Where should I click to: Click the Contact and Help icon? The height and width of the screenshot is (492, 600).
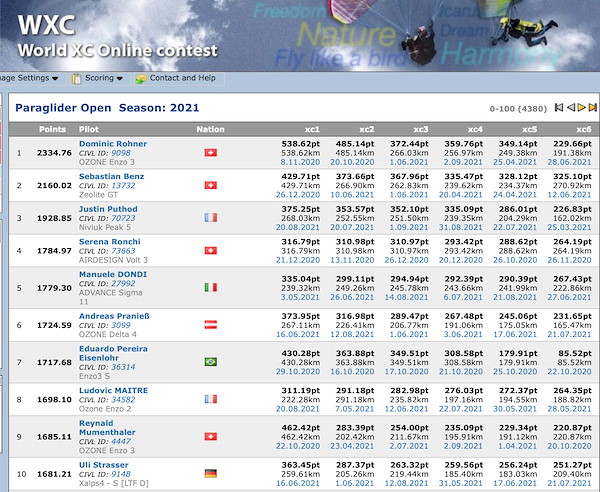click(141, 78)
